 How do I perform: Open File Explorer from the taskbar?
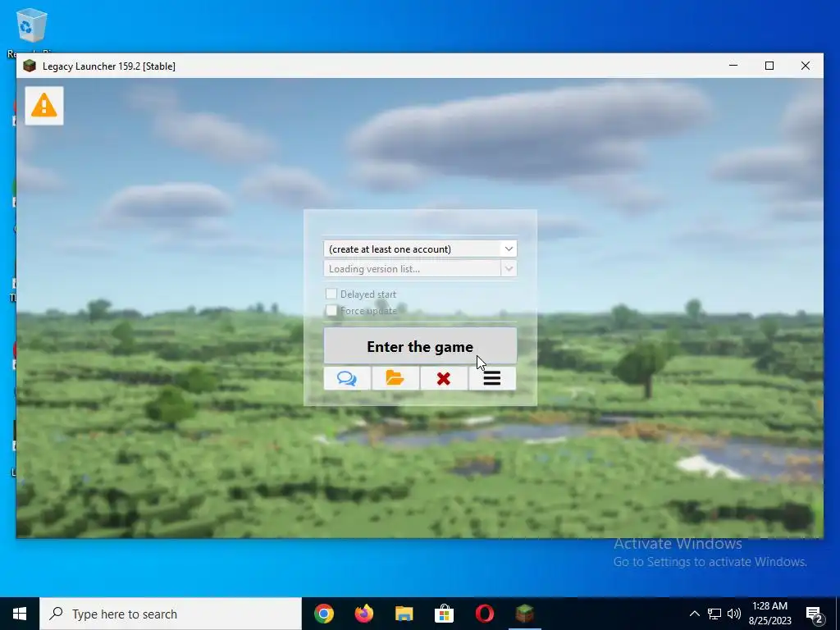(404, 614)
